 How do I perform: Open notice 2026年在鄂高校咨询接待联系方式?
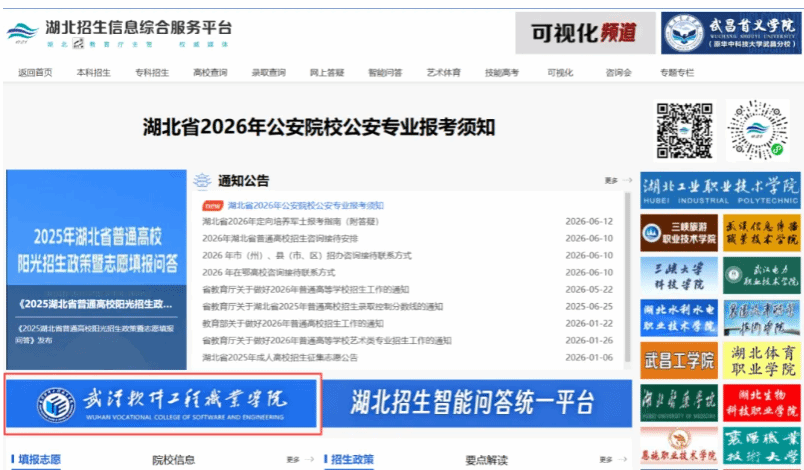268,273
